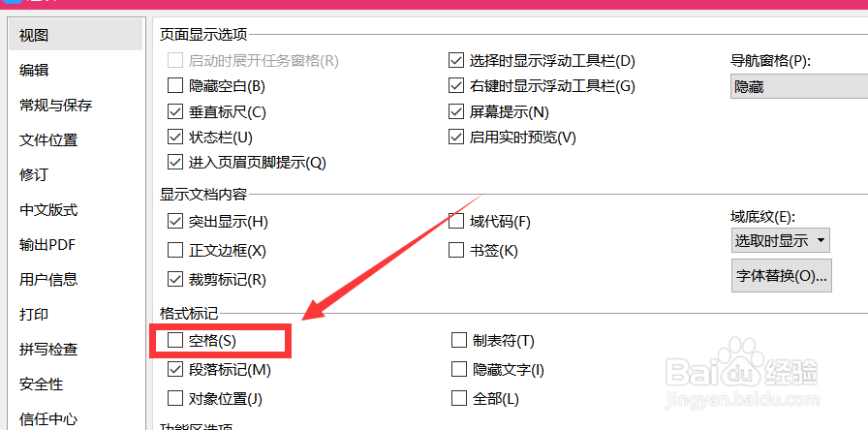Enable the 空格(S) checkbox
Screen dimensions: 868x430
175,340
